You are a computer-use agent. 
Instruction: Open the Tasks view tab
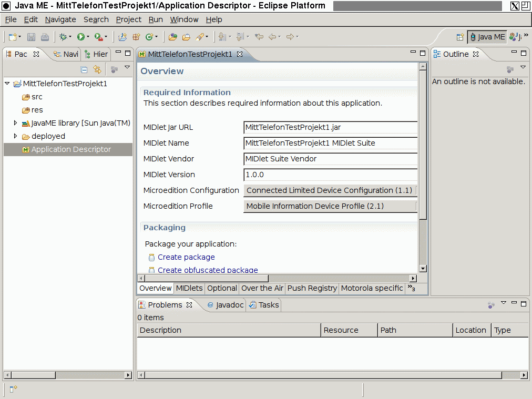(x=264, y=305)
